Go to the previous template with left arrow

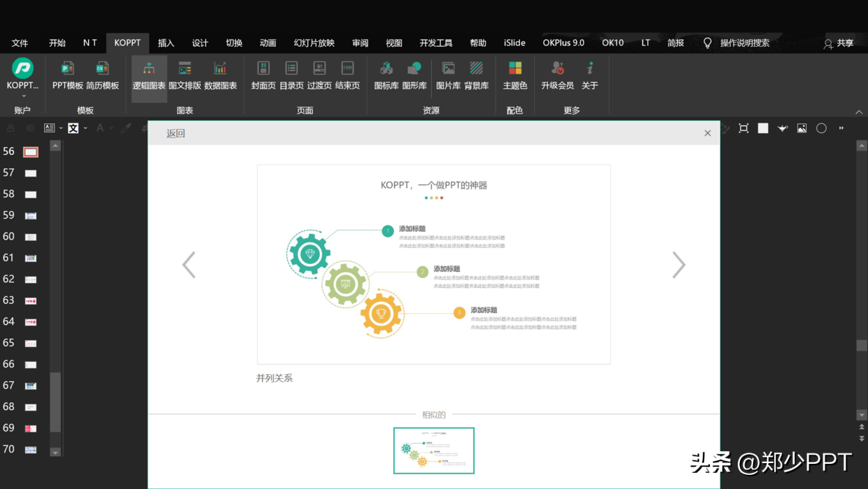tap(189, 265)
